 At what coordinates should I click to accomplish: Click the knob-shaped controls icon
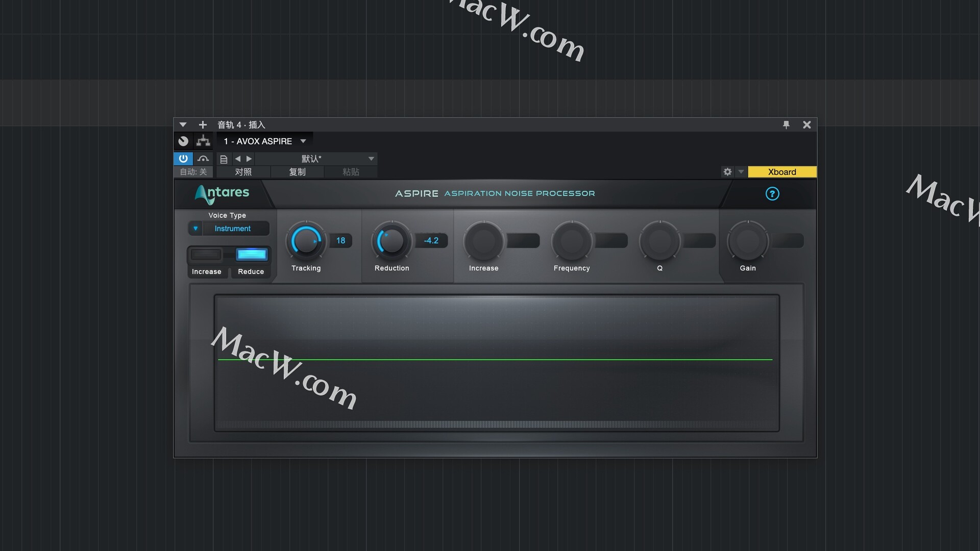(x=183, y=141)
